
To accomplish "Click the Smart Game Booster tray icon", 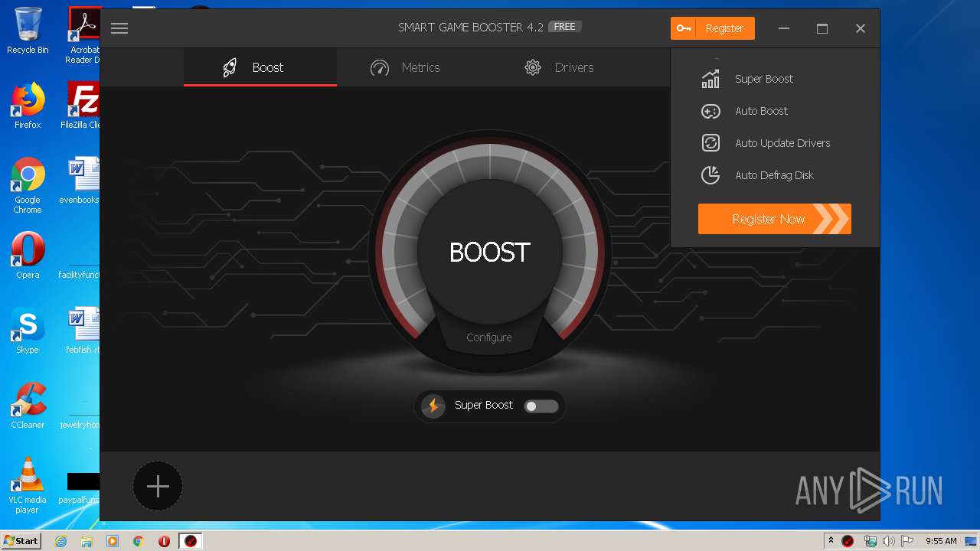I will 848,541.
